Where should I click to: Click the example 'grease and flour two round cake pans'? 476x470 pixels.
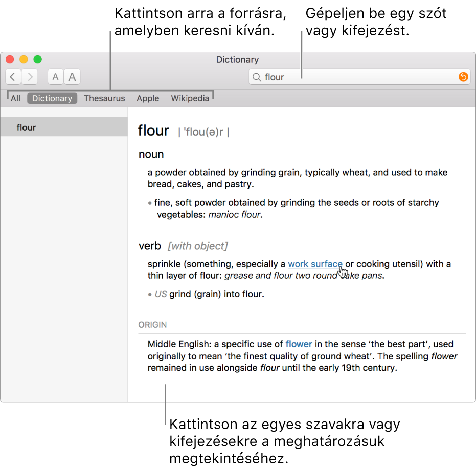pyautogui.click(x=303, y=276)
